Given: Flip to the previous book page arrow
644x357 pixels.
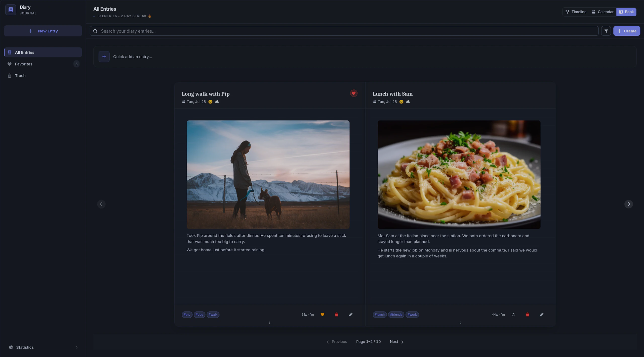Looking at the screenshot, I should pos(101,204).
